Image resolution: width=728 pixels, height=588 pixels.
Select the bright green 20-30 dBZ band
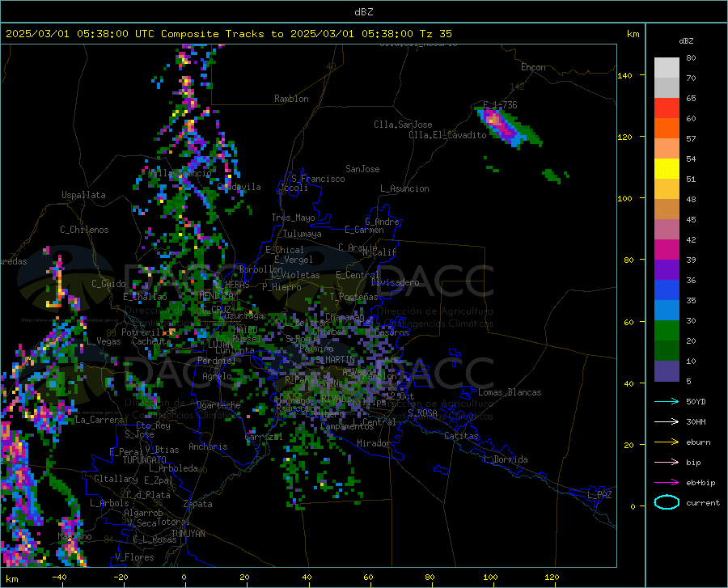pos(667,331)
